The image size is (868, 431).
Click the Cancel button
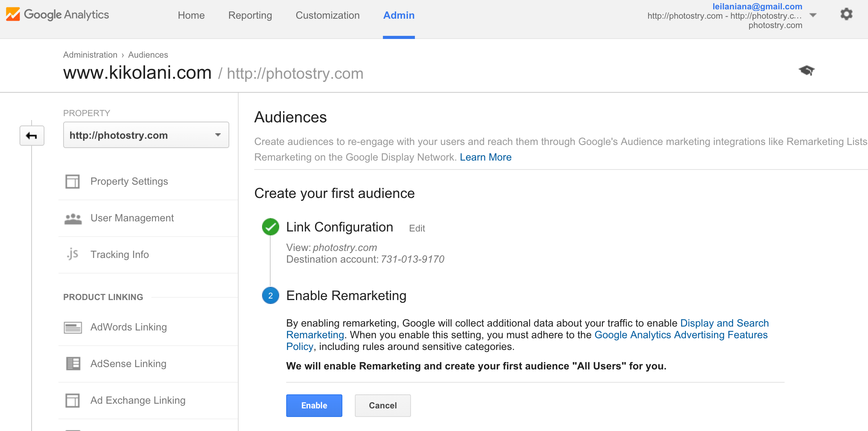pos(382,406)
